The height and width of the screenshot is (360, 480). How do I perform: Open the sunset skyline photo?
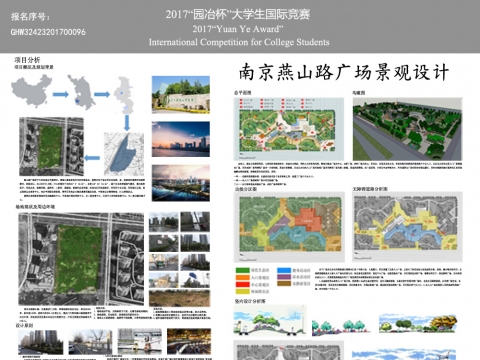181,139
